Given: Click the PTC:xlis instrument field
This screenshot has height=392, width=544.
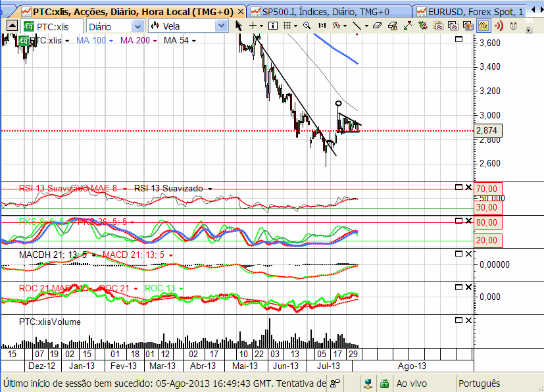Looking at the screenshot, I should click(x=52, y=26).
